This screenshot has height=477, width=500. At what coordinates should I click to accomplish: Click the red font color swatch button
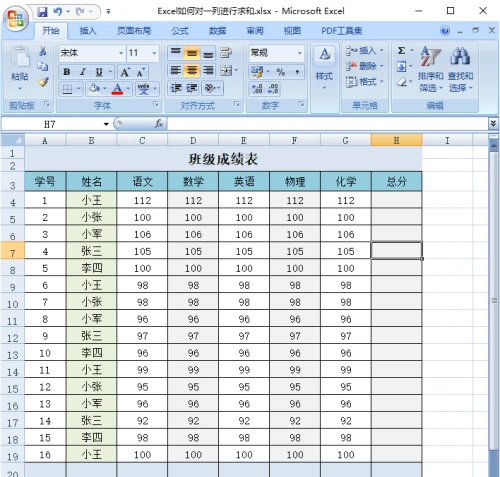(x=117, y=89)
